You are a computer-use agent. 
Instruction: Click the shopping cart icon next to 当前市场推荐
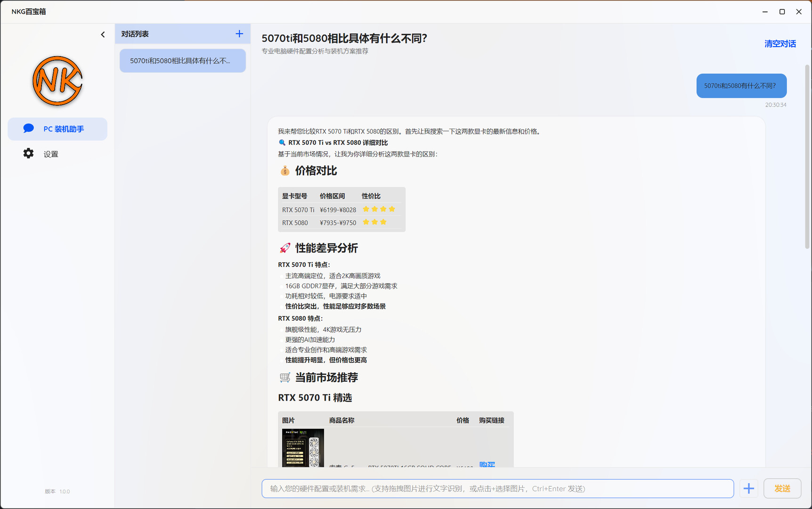click(284, 378)
